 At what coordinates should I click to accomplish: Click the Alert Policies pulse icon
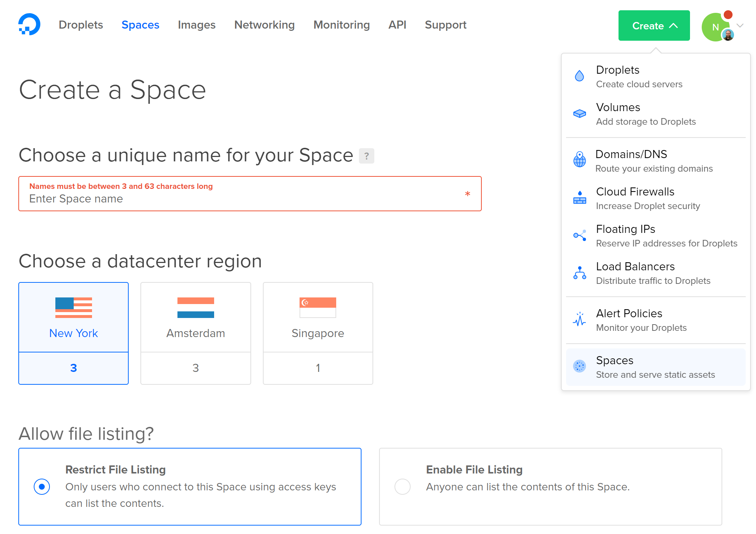(x=580, y=319)
